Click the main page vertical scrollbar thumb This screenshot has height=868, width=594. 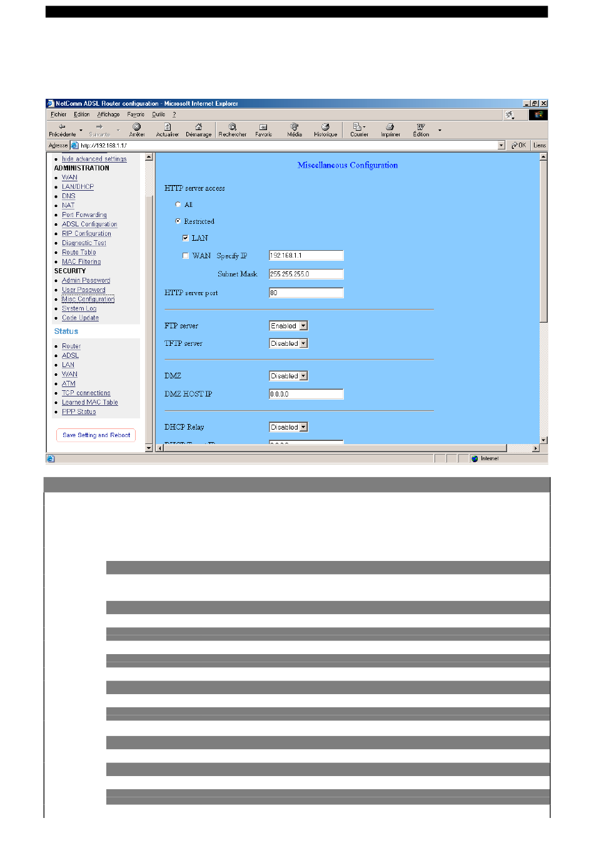[543, 241]
